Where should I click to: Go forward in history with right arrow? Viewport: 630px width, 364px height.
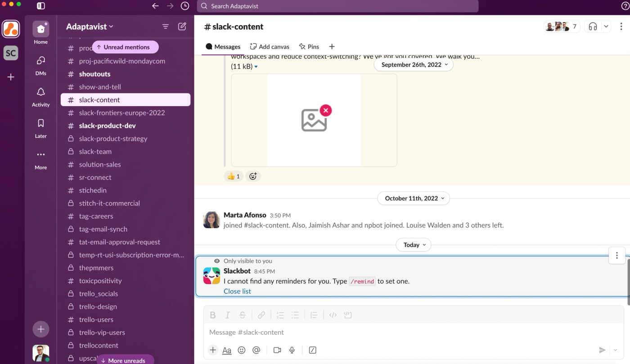(170, 6)
